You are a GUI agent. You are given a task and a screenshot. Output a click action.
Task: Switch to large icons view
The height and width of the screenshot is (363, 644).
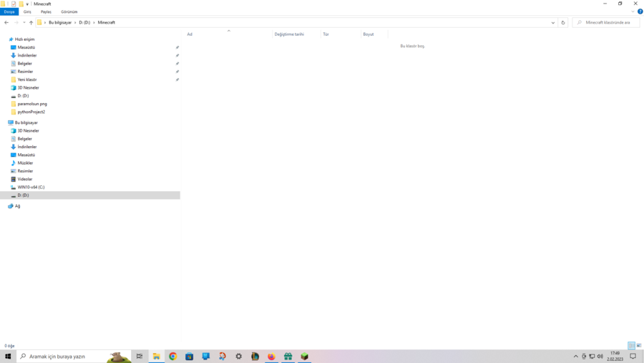pyautogui.click(x=639, y=346)
